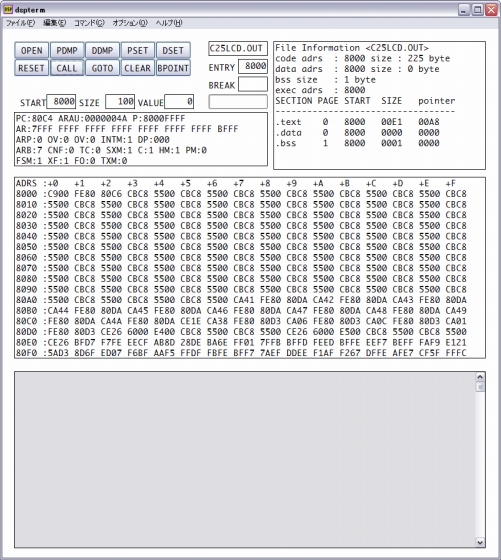
Task: Click the empty BREAK field
Action: (x=253, y=84)
